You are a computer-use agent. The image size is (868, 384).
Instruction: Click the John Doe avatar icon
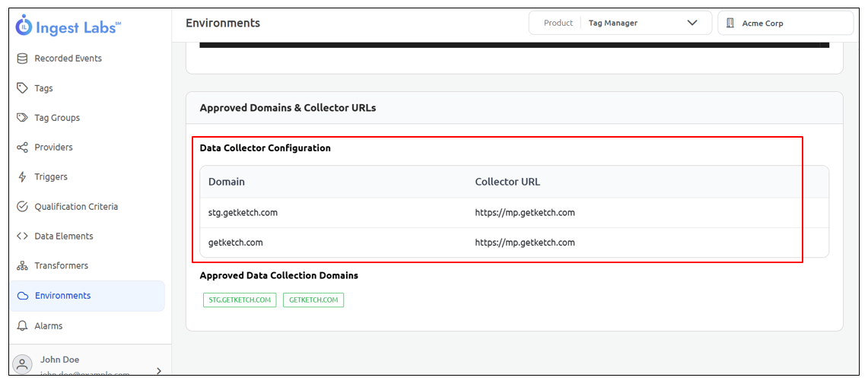(23, 364)
